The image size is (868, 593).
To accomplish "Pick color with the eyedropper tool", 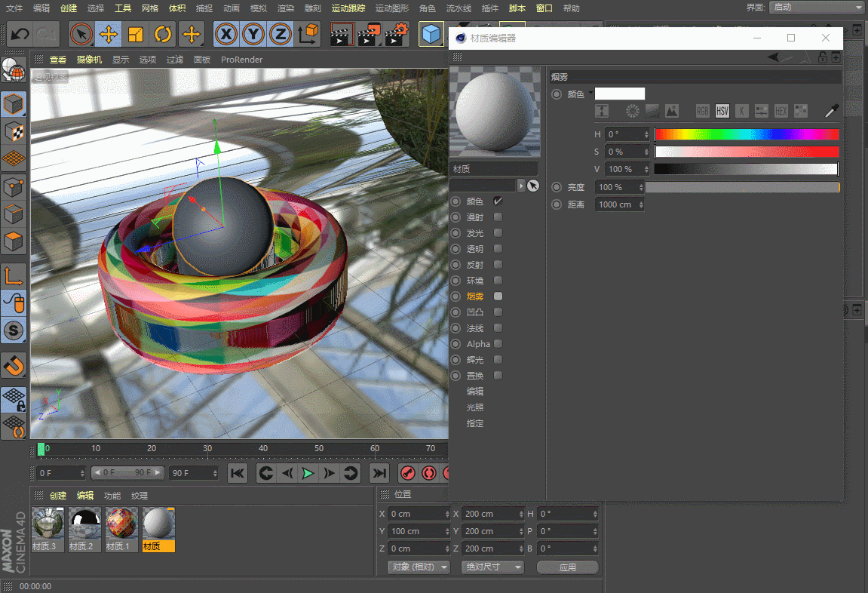I will tap(831, 111).
